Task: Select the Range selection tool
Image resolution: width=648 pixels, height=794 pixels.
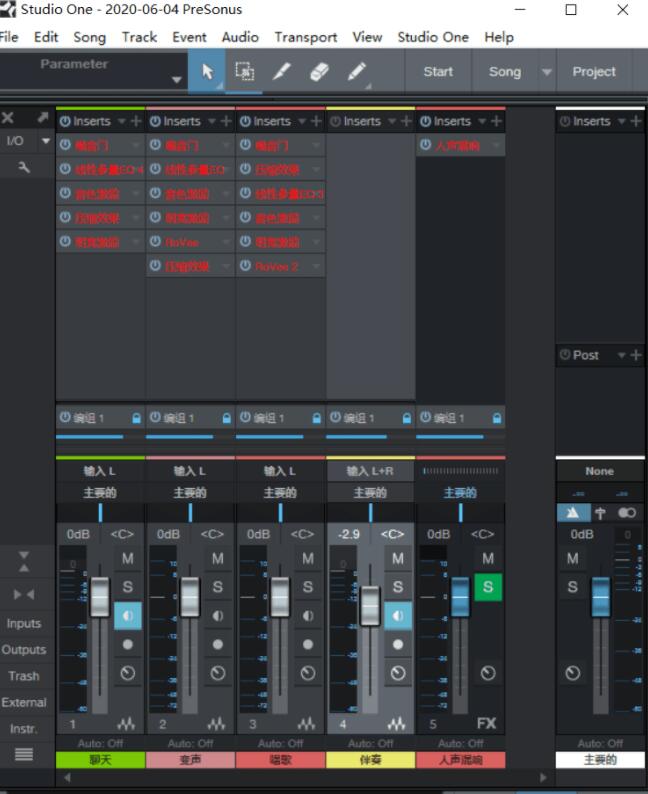Action: pos(244,72)
